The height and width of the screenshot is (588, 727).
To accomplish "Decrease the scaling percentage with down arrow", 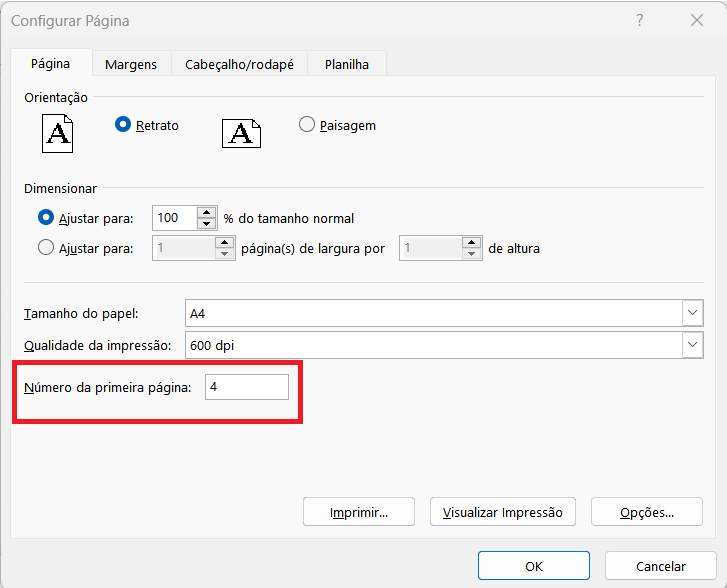I will click(207, 224).
